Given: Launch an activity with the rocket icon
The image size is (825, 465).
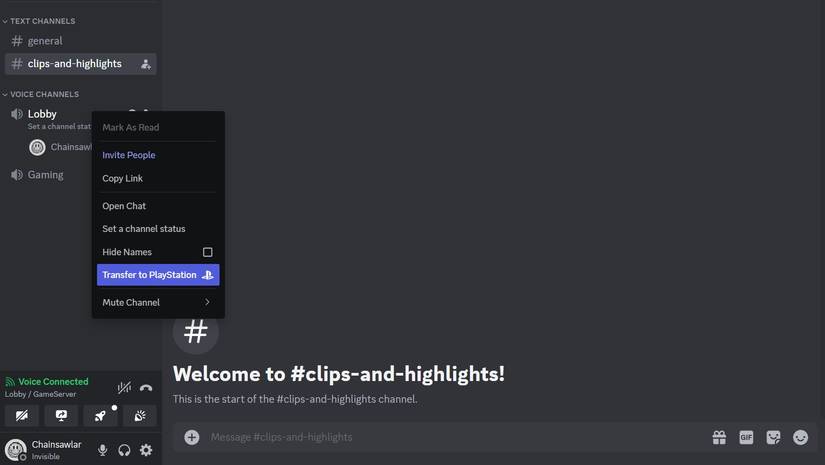Looking at the screenshot, I should [100, 416].
